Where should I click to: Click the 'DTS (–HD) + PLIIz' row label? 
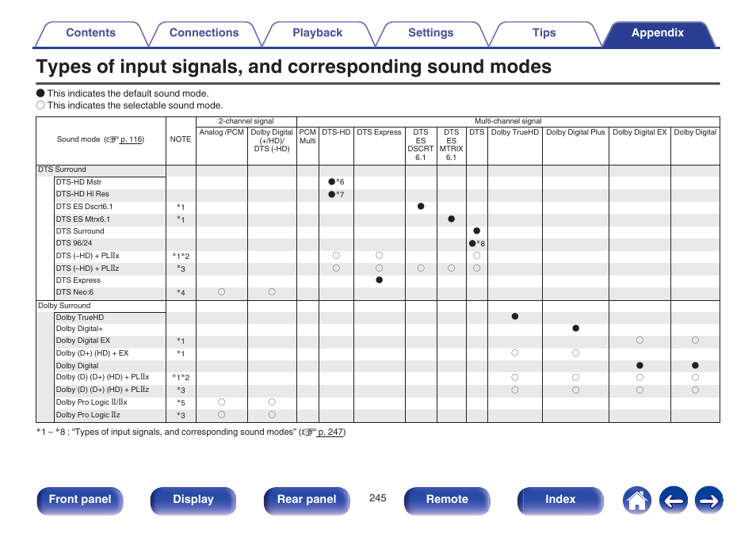pos(88,268)
